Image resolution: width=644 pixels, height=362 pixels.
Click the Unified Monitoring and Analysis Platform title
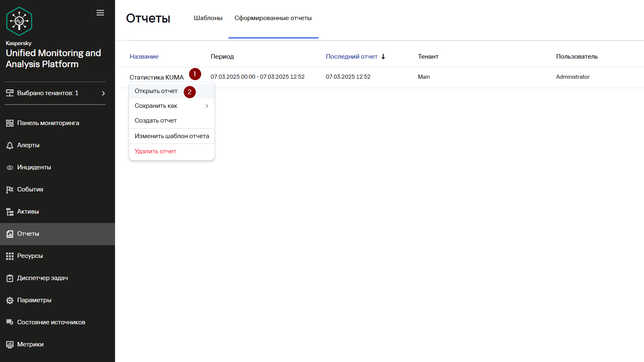click(x=53, y=59)
